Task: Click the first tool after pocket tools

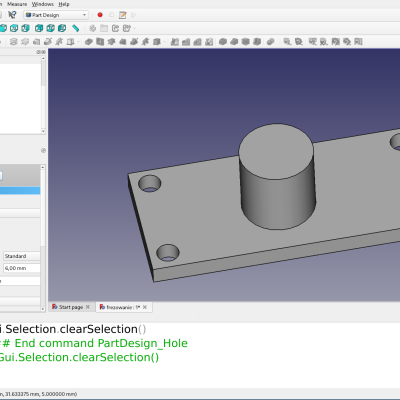Action: (175, 42)
